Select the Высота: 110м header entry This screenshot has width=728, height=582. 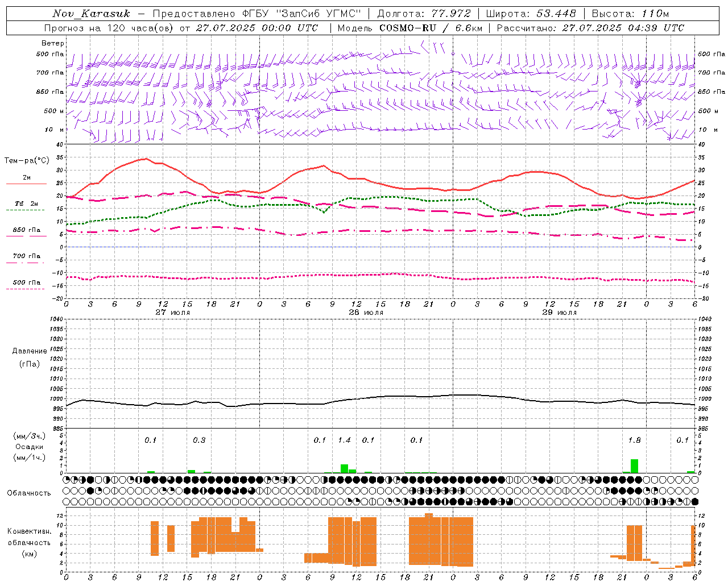630,14
